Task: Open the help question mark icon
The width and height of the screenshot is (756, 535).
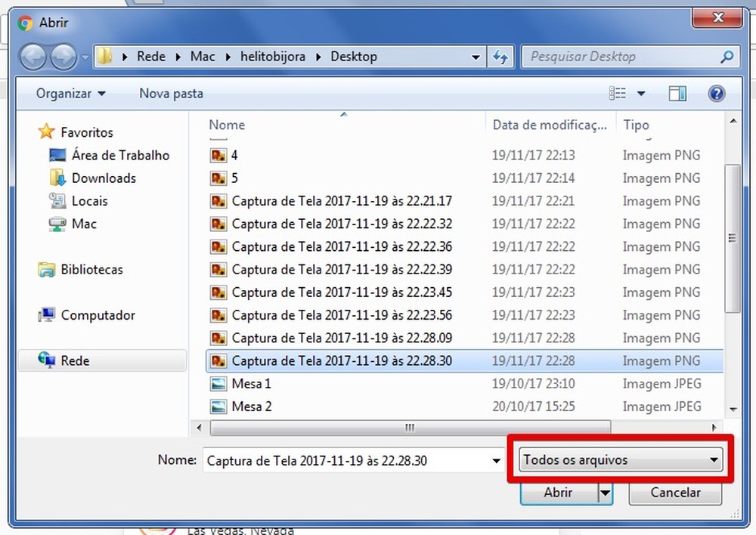Action: click(716, 94)
